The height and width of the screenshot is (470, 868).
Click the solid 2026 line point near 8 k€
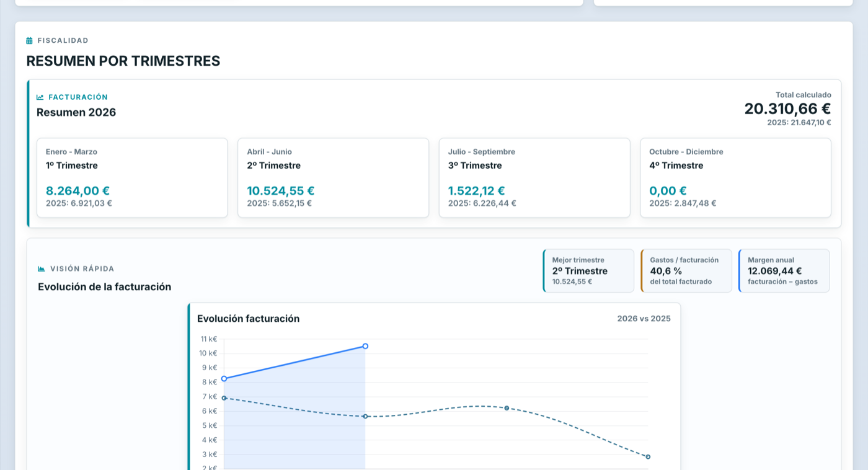pos(224,379)
